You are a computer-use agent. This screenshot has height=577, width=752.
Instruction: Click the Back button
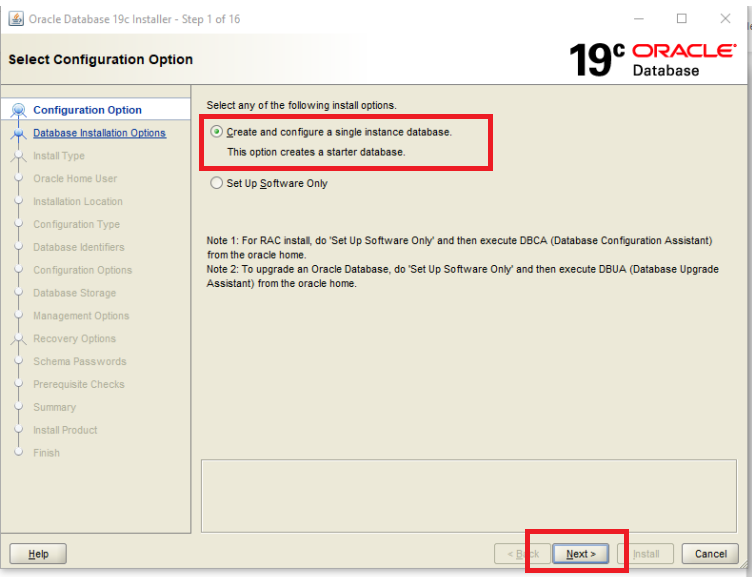(523, 554)
